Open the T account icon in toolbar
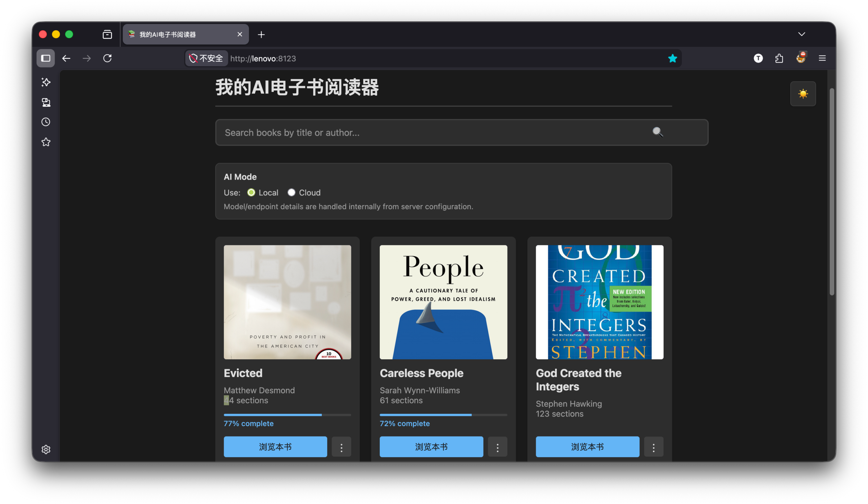The width and height of the screenshot is (868, 504). tap(758, 58)
